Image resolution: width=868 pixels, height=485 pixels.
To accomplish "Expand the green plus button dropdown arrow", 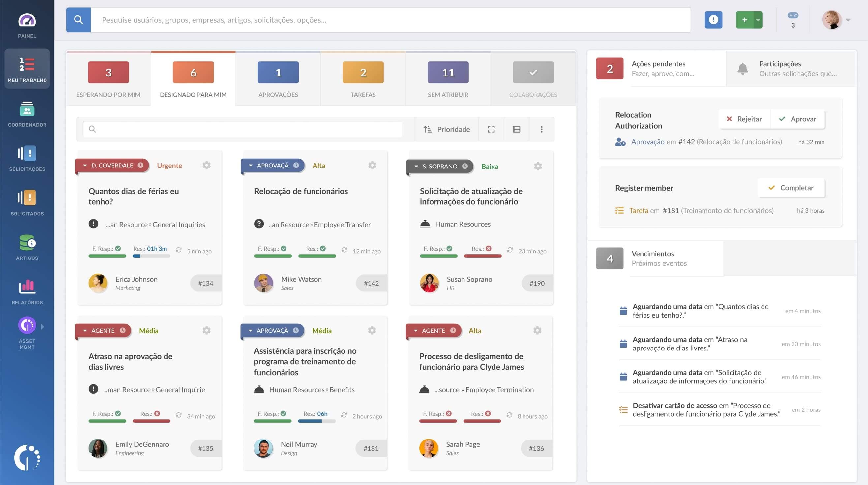I will (758, 20).
